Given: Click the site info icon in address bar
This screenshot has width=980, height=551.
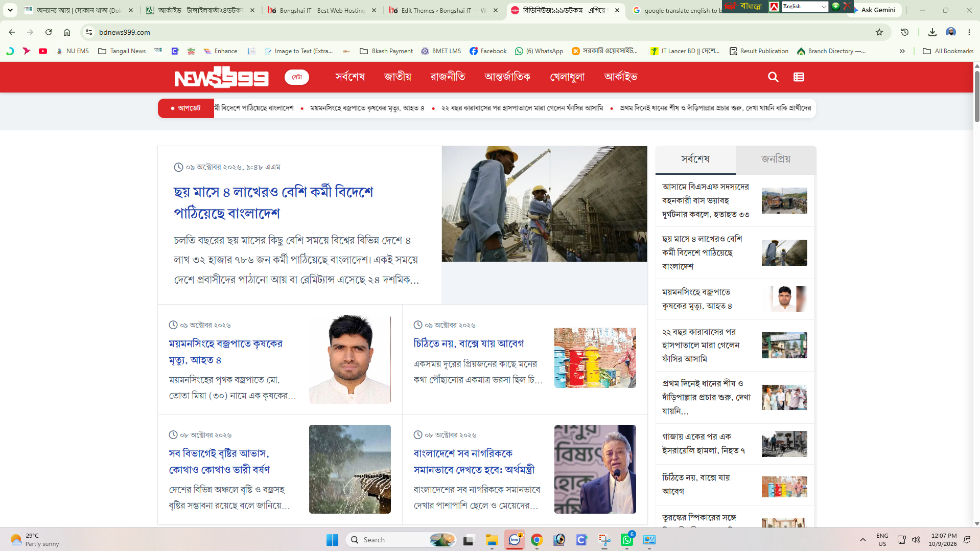Looking at the screenshot, I should point(89,32).
